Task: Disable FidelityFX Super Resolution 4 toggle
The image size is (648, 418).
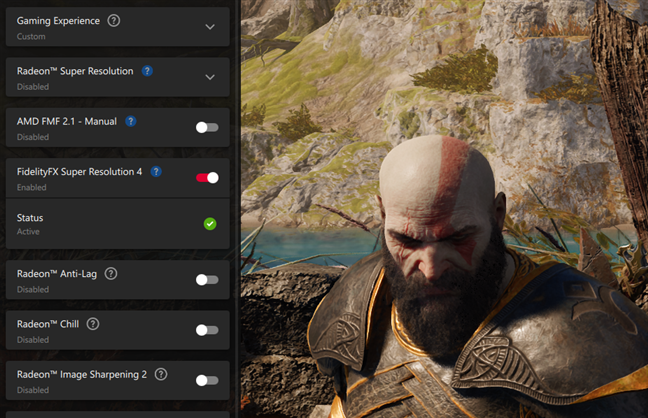Action: pos(207,178)
